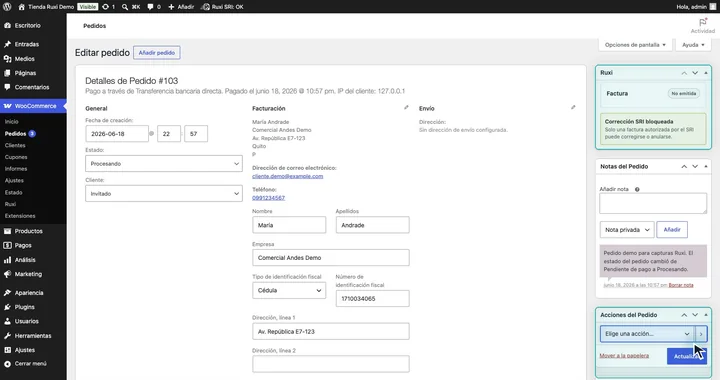The image size is (720, 380).
Task: Open the search command palette icon
Action: 125,6
